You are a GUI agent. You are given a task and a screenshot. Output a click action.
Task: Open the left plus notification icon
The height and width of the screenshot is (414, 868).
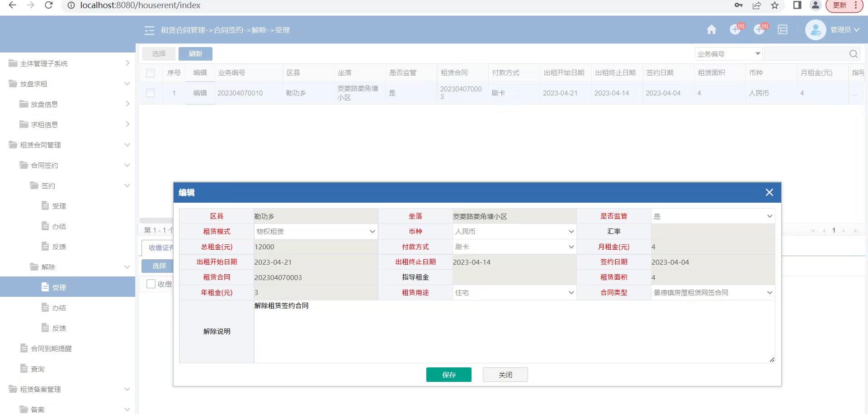pos(736,29)
